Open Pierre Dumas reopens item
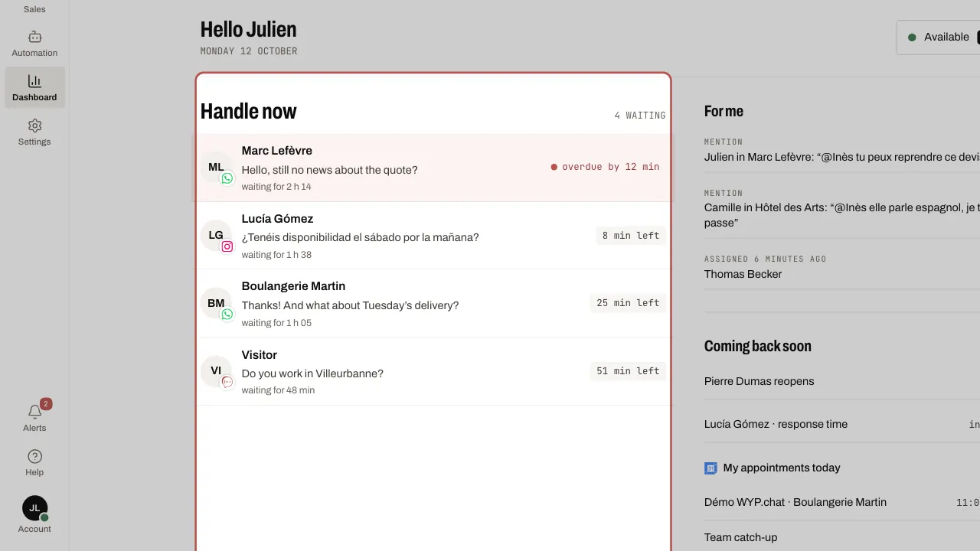 coord(842,381)
